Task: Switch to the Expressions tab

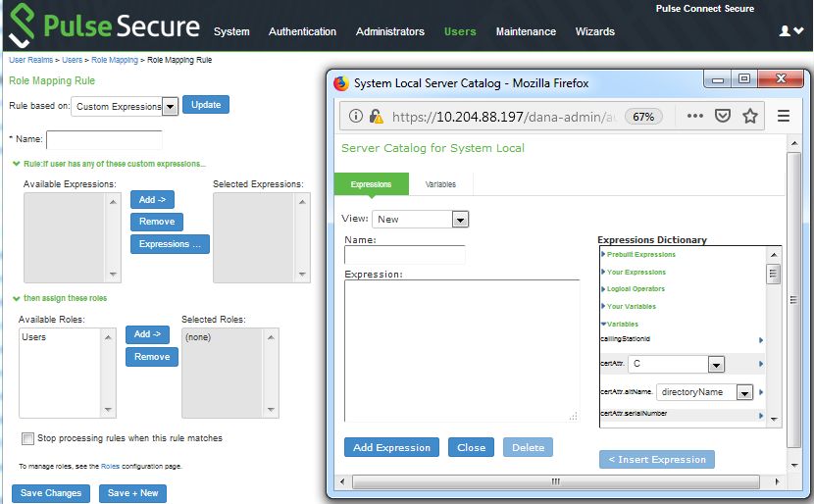Action: 371,184
